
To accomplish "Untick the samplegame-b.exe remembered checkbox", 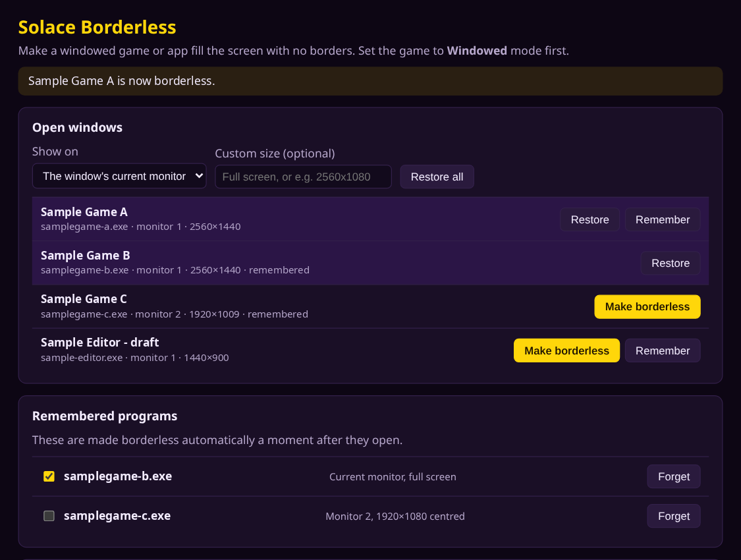I will [x=49, y=476].
